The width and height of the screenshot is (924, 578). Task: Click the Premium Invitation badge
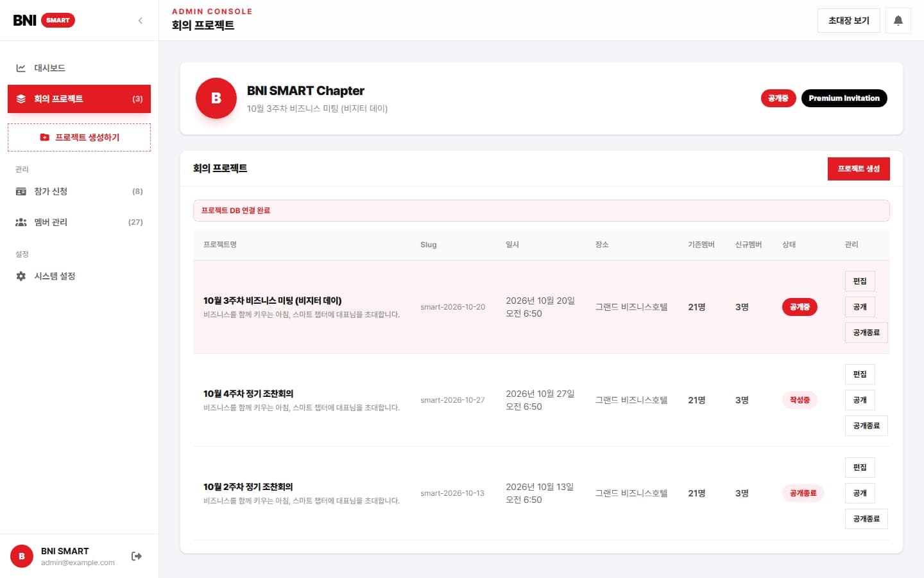tap(844, 98)
